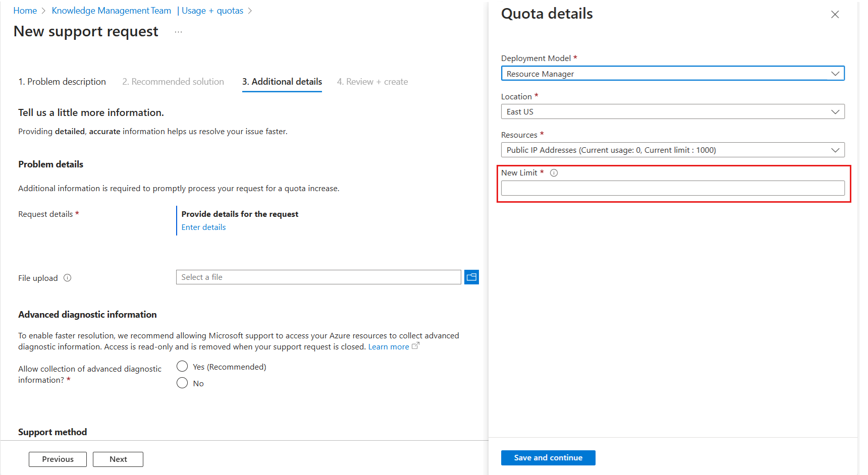
Task: Open the Learn more link
Action: [389, 347]
